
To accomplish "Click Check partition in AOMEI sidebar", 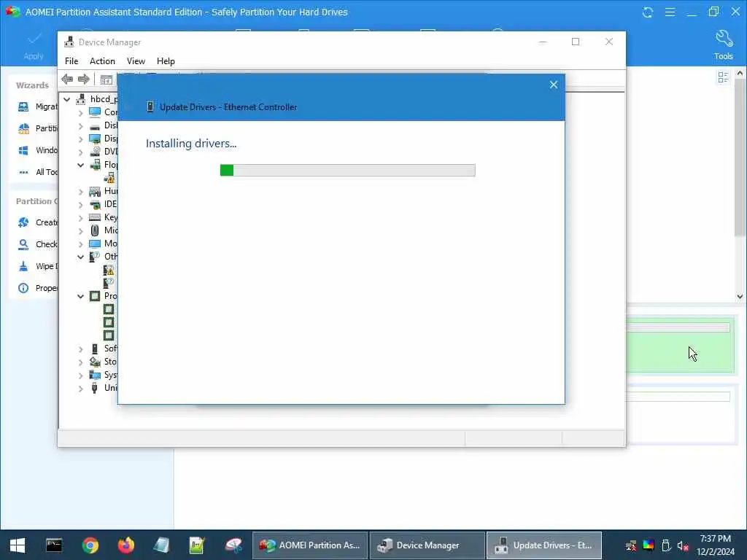I will (37, 244).
